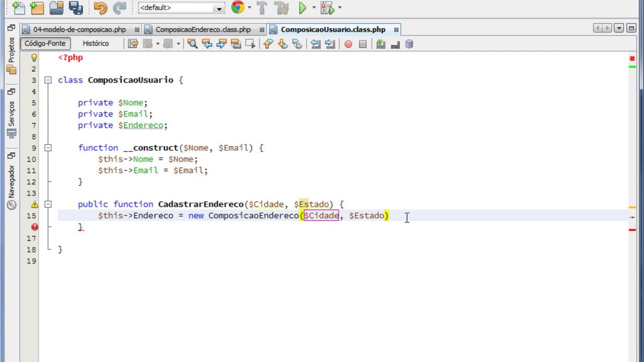Restore the minimized window group icon above Projetos
This screenshot has height=362, width=644.
coord(11,29)
